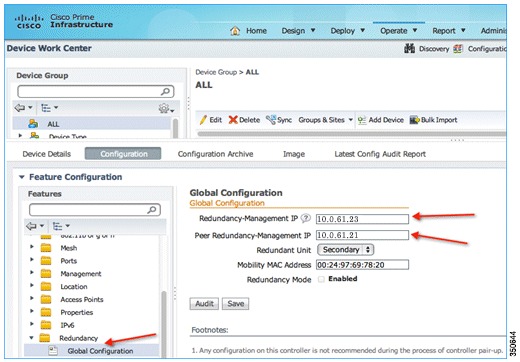Click the Global Configuration page icon in tree
The width and height of the screenshot is (520, 362).
point(53,351)
